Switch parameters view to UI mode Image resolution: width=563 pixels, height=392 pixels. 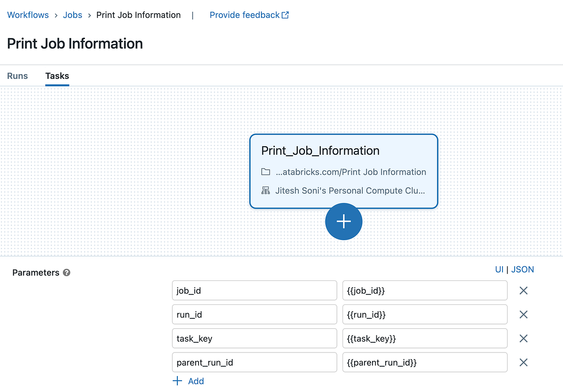[x=499, y=269]
